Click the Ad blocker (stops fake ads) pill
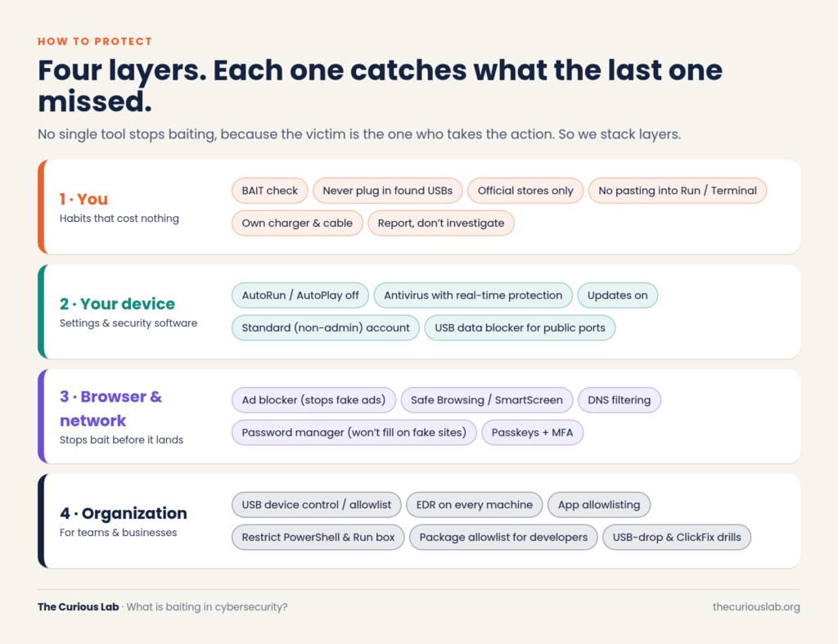The height and width of the screenshot is (644, 838). tap(313, 400)
